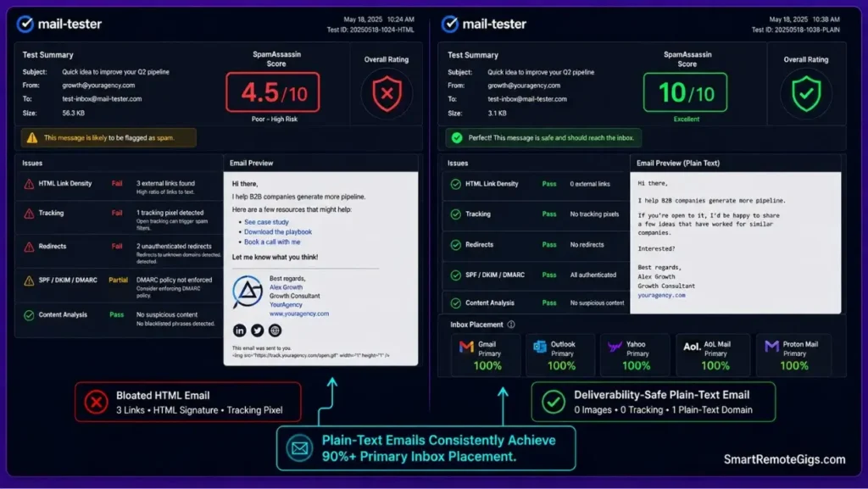Click the green check beside 'Perfect!' message
Viewport: 868px width, 489px height.
[457, 138]
